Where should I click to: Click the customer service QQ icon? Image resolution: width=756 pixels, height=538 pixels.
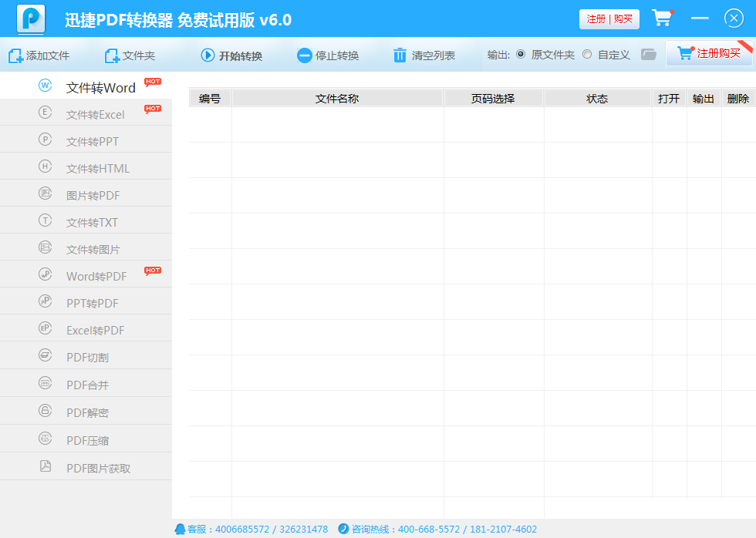click(180, 529)
